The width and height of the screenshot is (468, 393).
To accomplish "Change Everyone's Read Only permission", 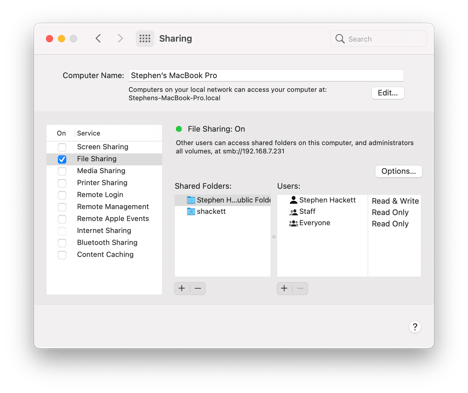I will pyautogui.click(x=390, y=224).
